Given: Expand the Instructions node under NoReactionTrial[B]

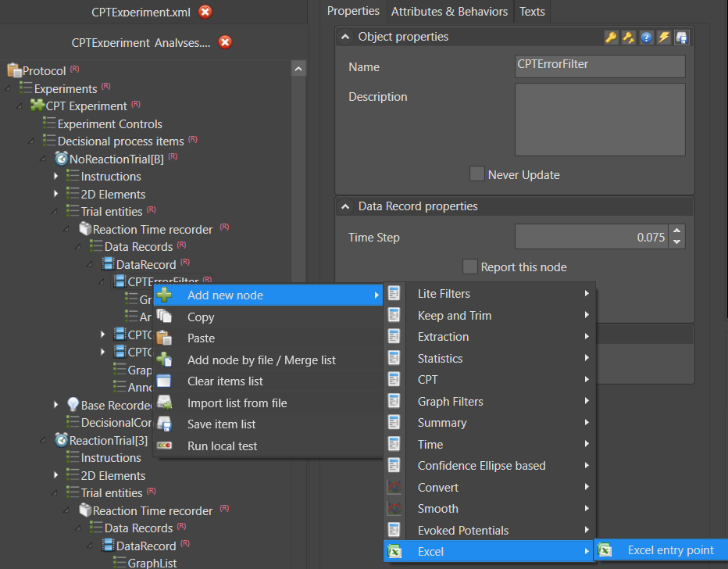Looking at the screenshot, I should point(56,177).
